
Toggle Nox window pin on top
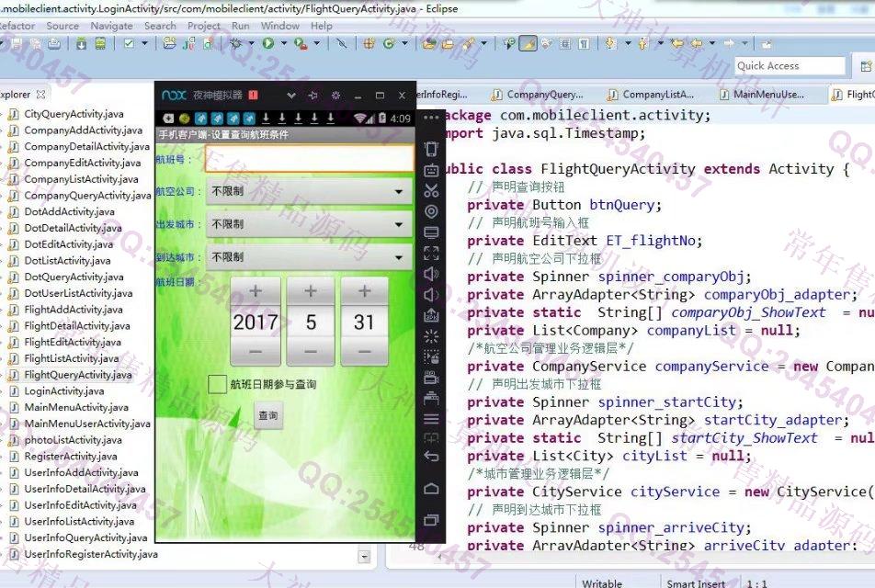coord(313,96)
